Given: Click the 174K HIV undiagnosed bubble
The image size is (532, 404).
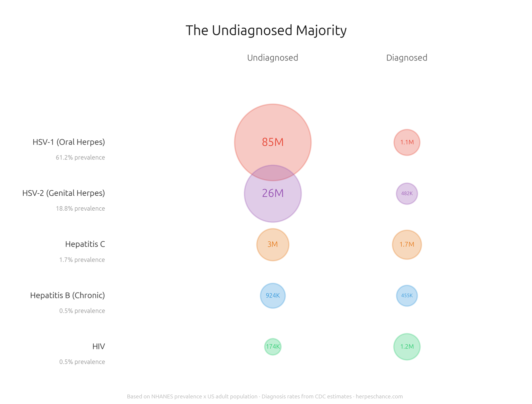Looking at the screenshot, I should (273, 347).
